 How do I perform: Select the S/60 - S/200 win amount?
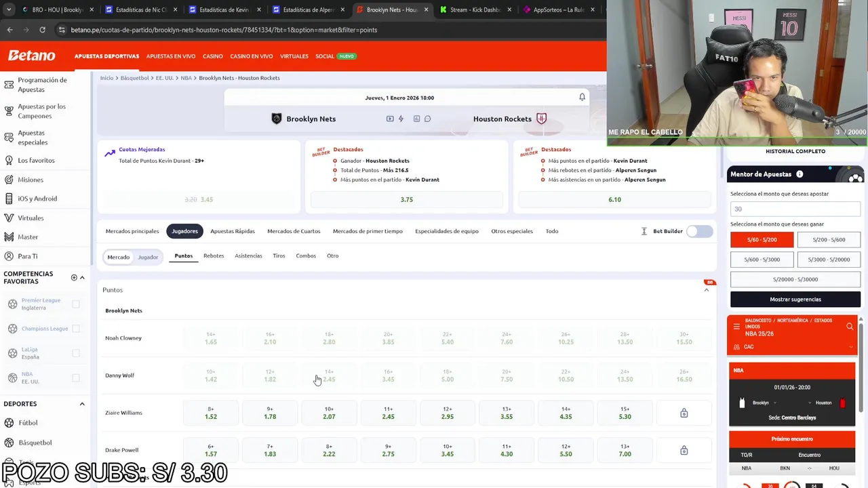click(x=762, y=239)
